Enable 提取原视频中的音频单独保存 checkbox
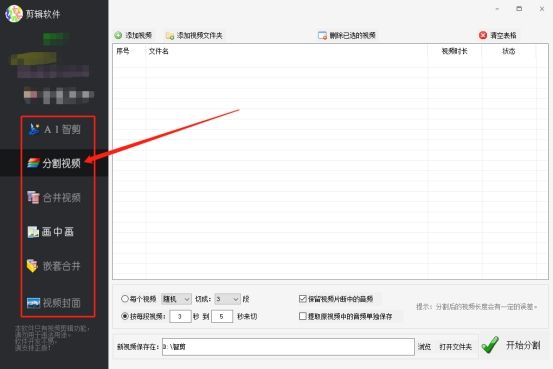 click(x=303, y=316)
